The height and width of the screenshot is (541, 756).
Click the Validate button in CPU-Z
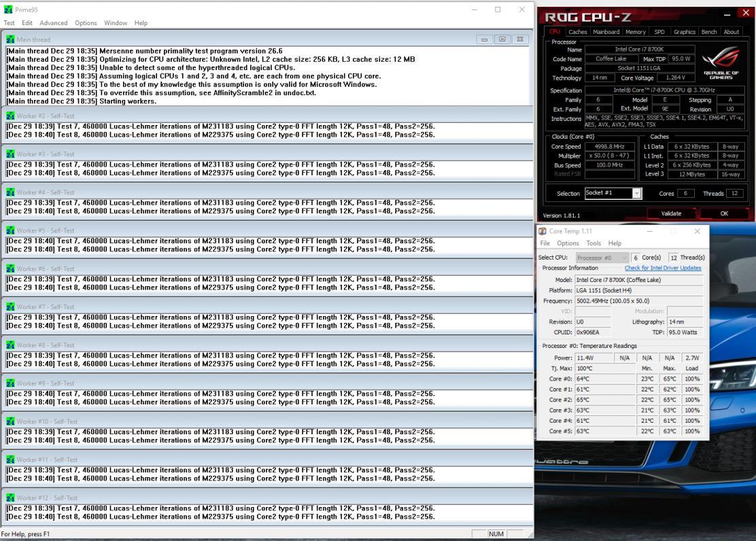[x=671, y=213]
